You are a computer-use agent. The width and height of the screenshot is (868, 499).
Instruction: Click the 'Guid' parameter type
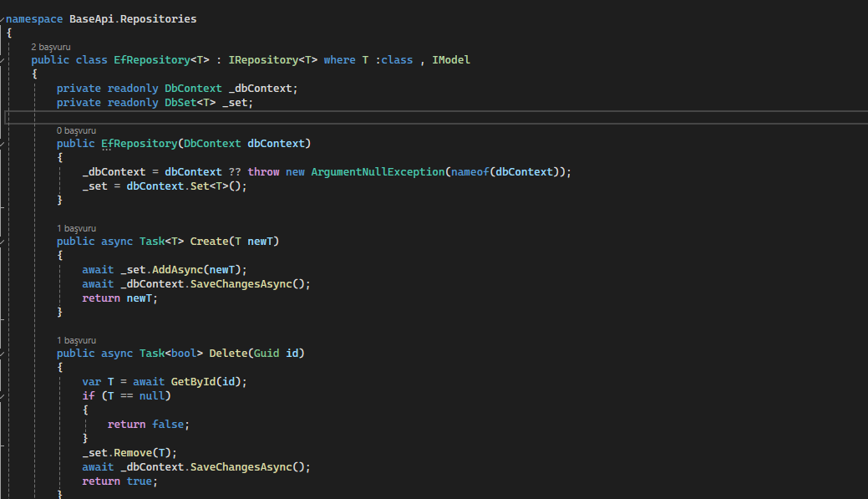click(266, 354)
